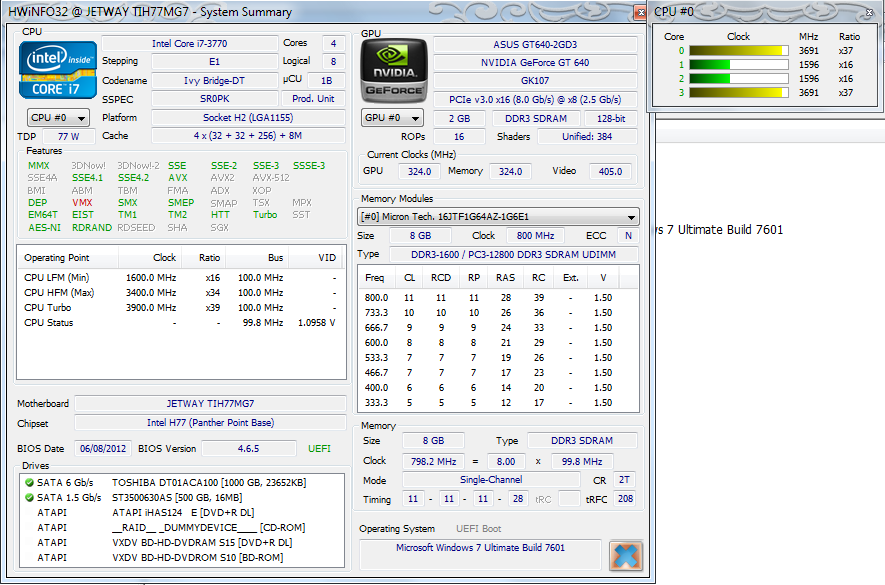Select the TOSHIBA DT01ACA100 drive entry
Image resolution: width=885 pixels, height=585 pixels.
(209, 483)
